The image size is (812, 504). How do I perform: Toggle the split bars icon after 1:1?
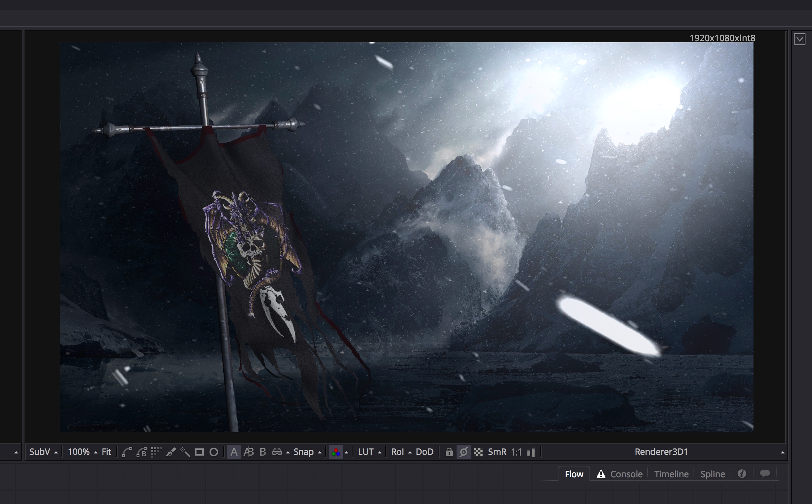click(531, 452)
